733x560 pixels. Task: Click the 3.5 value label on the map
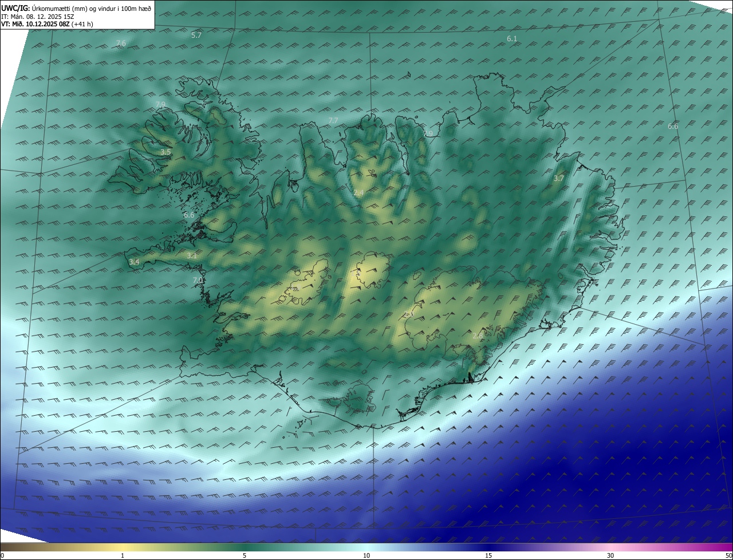(165, 152)
